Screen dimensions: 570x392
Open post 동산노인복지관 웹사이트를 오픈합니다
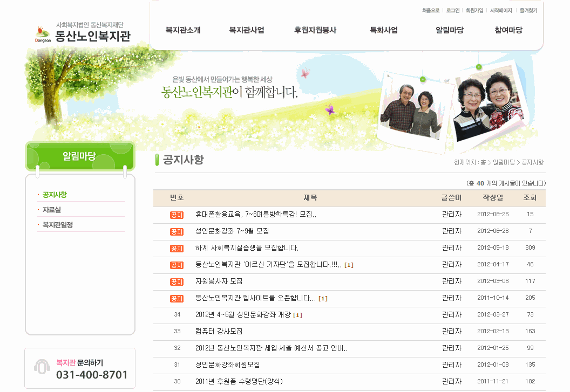[x=255, y=298]
